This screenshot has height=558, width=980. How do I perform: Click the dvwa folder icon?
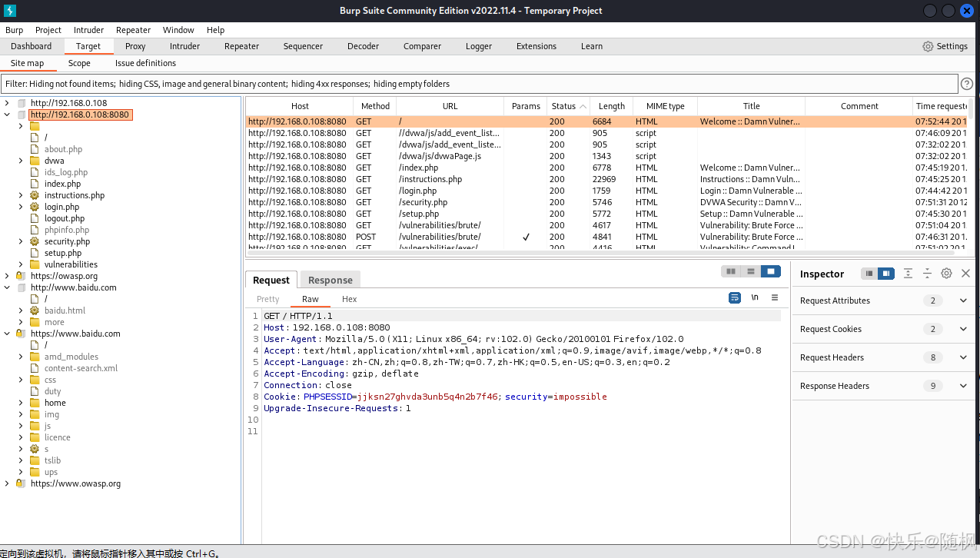tap(35, 161)
